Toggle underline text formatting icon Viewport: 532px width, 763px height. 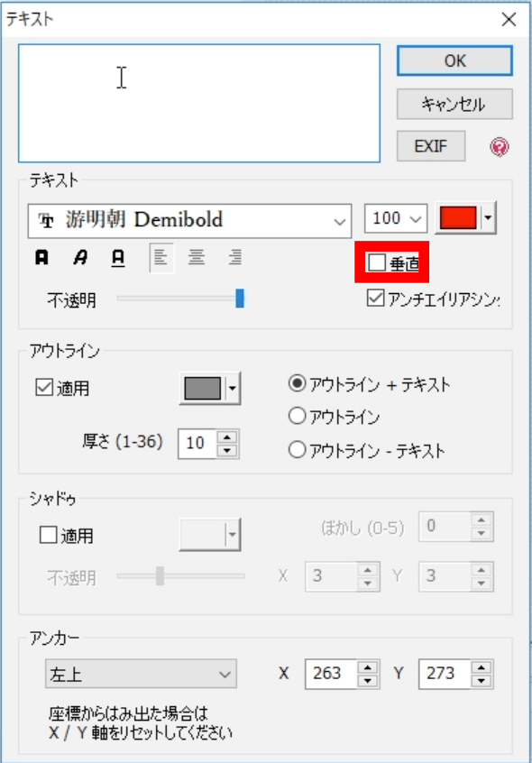[118, 257]
